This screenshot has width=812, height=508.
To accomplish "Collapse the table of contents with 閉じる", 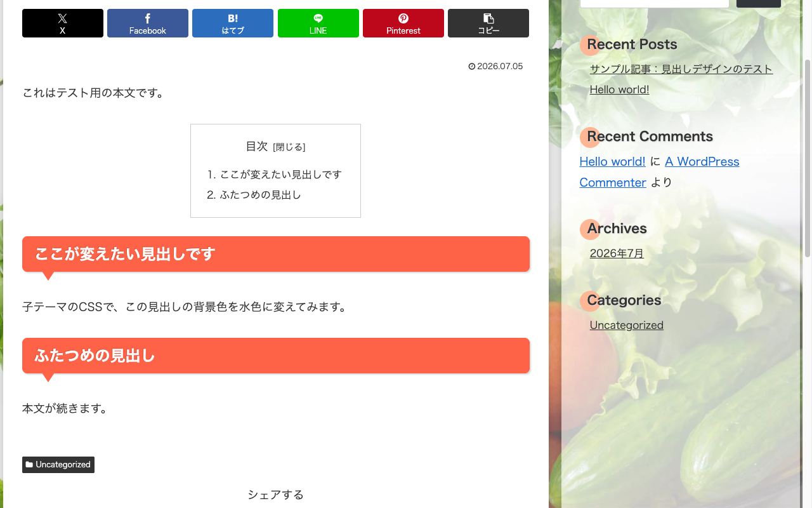I will 289,147.
